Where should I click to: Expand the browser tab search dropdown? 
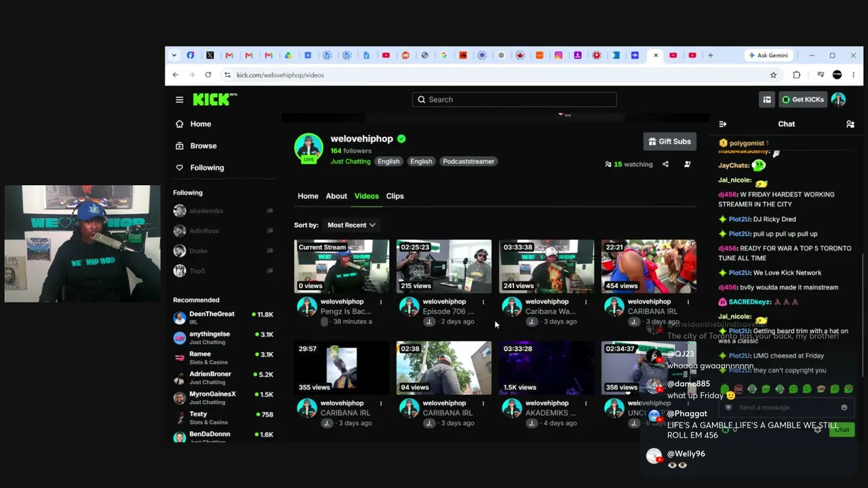pos(174,56)
